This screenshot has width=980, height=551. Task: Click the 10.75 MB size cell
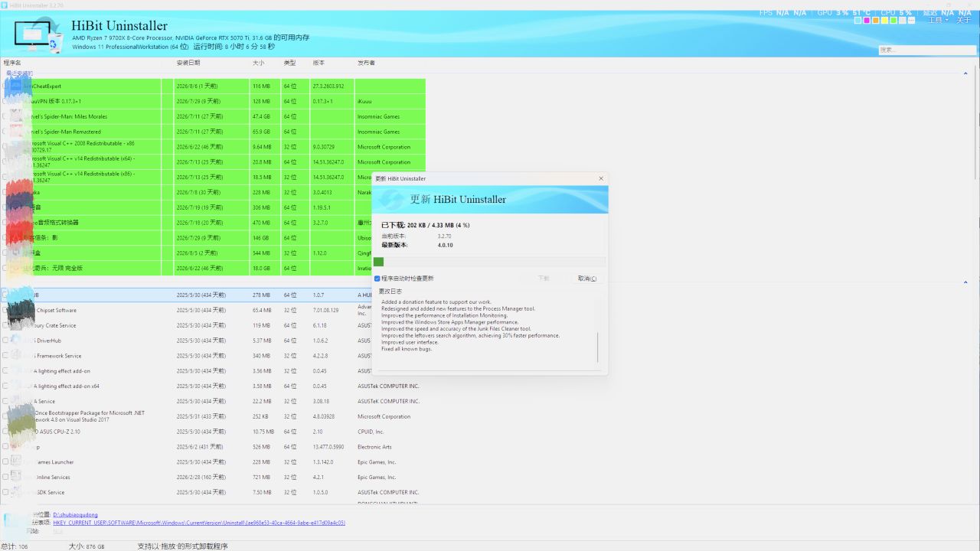[x=263, y=432]
